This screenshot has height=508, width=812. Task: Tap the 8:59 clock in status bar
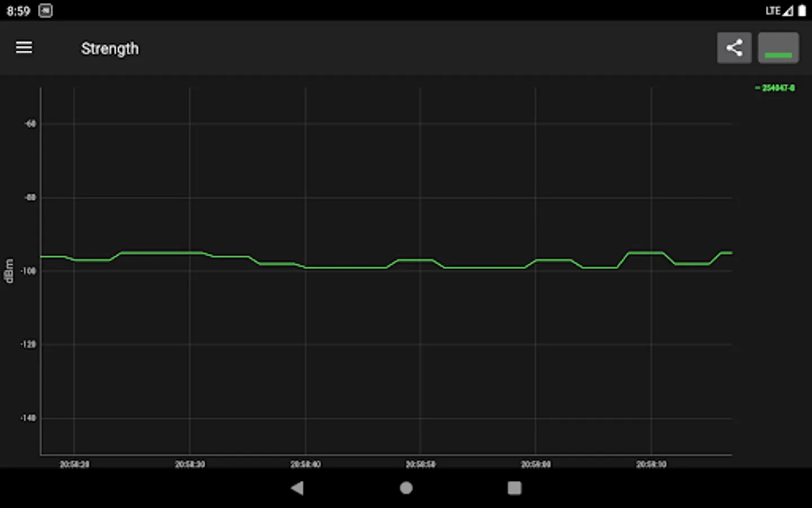tap(19, 11)
